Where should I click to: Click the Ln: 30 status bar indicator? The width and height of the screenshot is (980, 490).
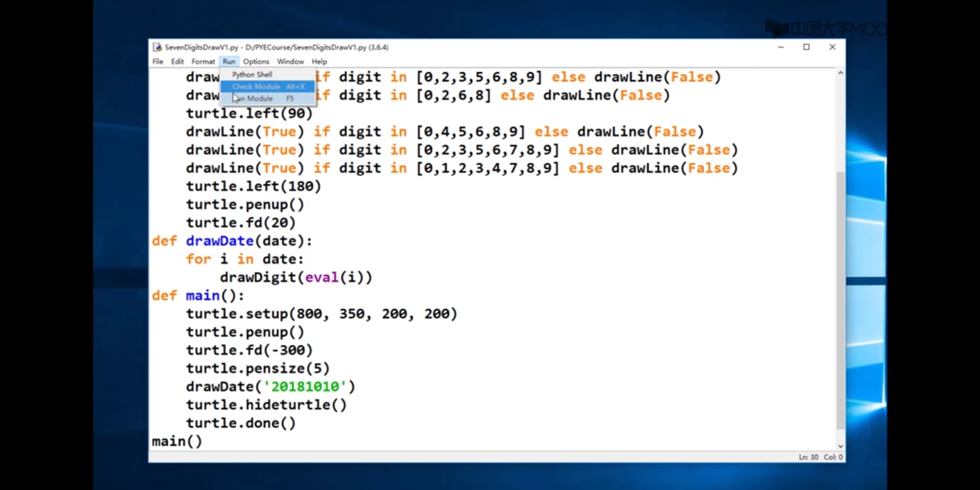click(808, 457)
